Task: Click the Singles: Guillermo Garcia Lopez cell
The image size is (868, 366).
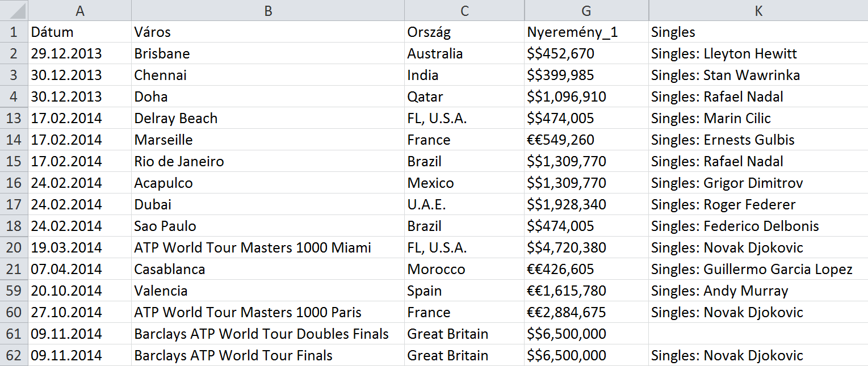Action: click(758, 269)
